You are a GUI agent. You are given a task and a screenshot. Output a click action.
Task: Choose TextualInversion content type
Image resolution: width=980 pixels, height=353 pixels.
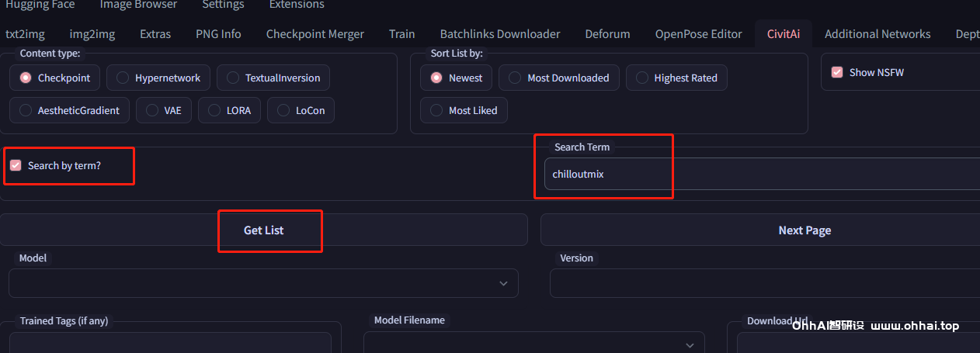[273, 78]
